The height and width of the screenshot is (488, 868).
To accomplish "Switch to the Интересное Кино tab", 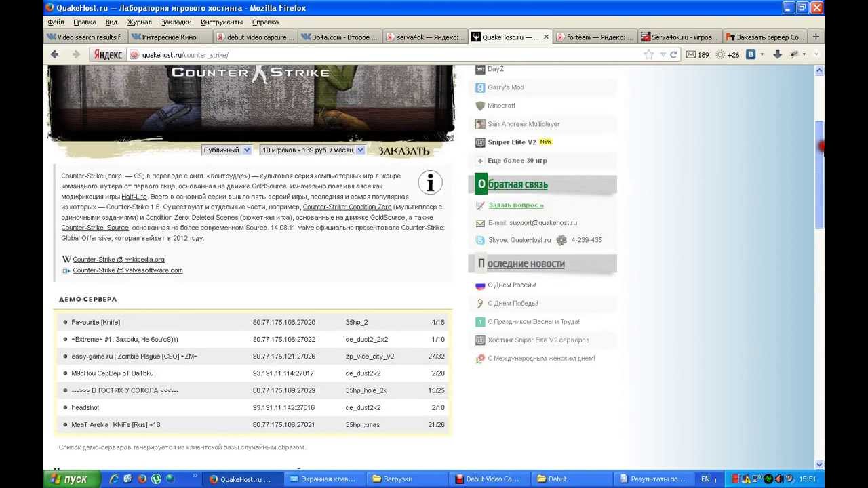I will [170, 37].
